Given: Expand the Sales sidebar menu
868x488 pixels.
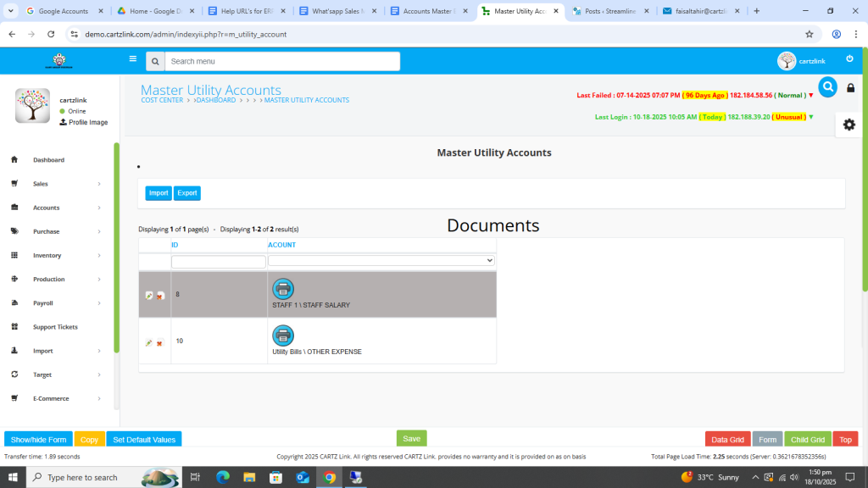Looking at the screenshot, I should pos(56,184).
